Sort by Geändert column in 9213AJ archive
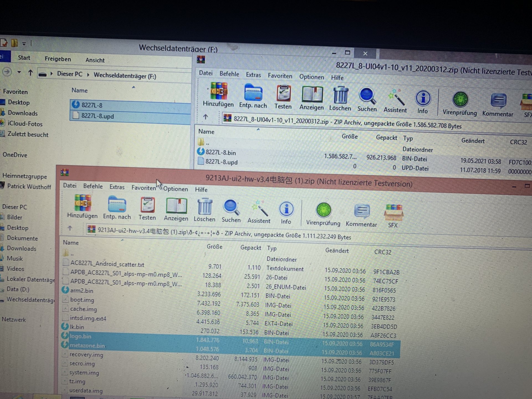This screenshot has height=399, width=532. pyautogui.click(x=337, y=250)
